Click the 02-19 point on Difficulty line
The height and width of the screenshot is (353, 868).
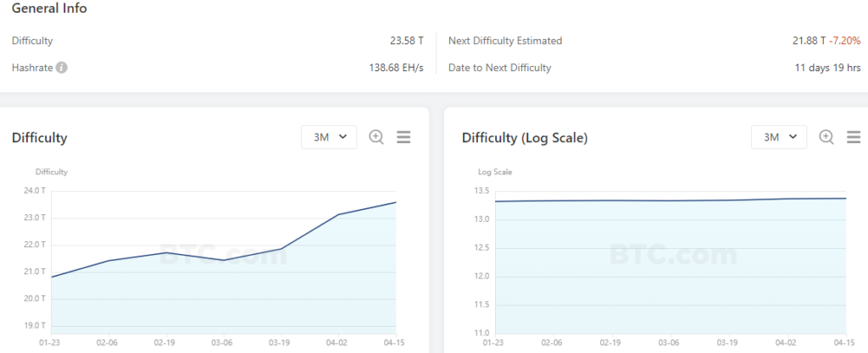click(x=167, y=252)
